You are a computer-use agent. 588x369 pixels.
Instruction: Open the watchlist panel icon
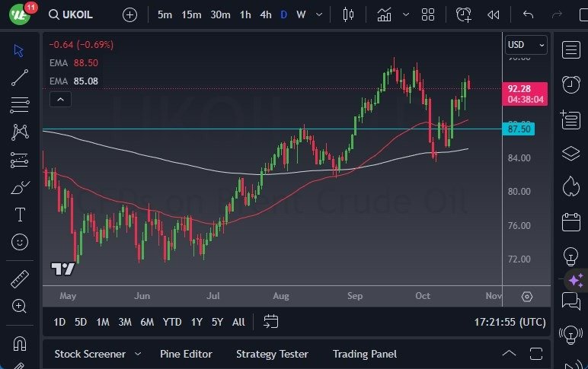(570, 50)
